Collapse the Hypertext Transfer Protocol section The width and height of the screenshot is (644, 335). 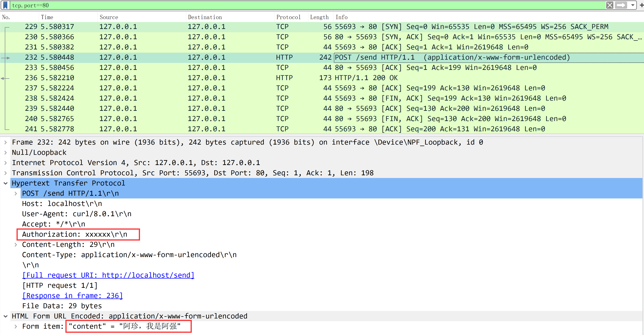[5, 183]
